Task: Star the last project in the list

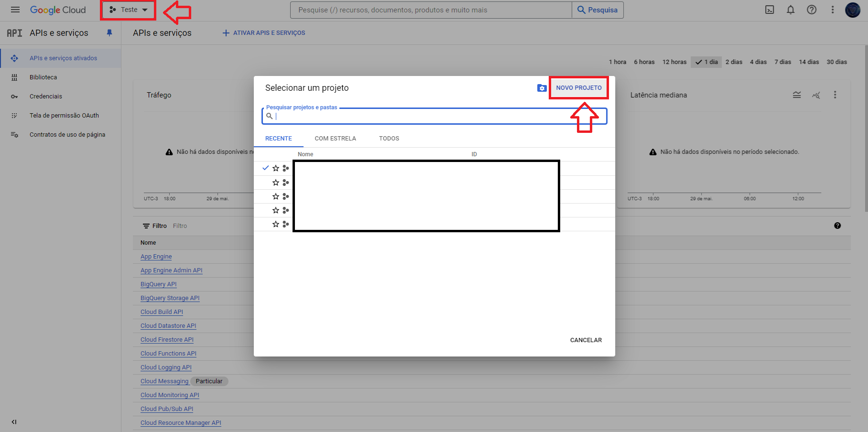Action: [x=276, y=224]
